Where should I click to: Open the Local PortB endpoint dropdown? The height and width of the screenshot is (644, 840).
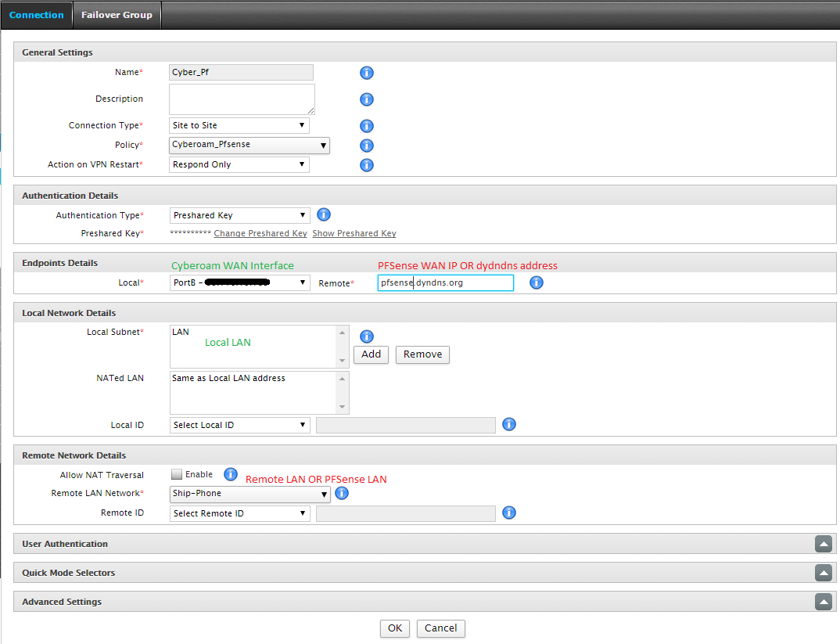click(x=239, y=282)
